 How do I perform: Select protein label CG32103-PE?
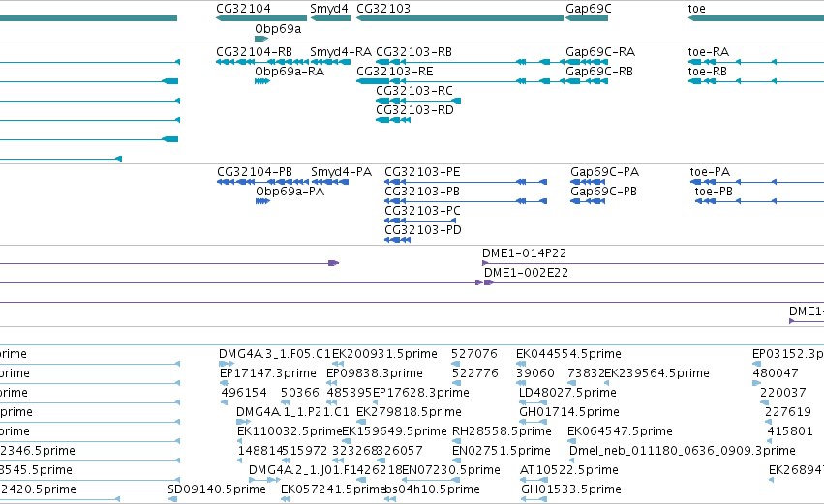point(422,172)
